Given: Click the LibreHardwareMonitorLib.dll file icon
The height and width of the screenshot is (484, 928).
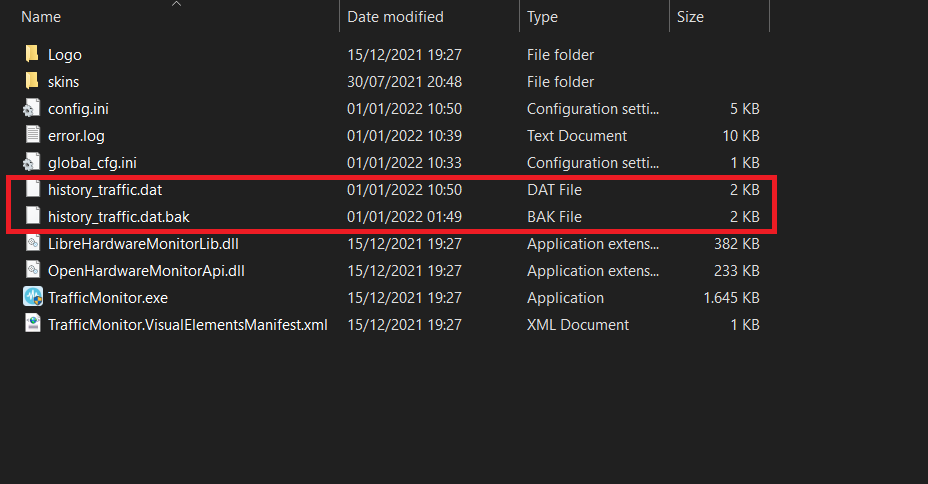Looking at the screenshot, I should click(x=33, y=243).
